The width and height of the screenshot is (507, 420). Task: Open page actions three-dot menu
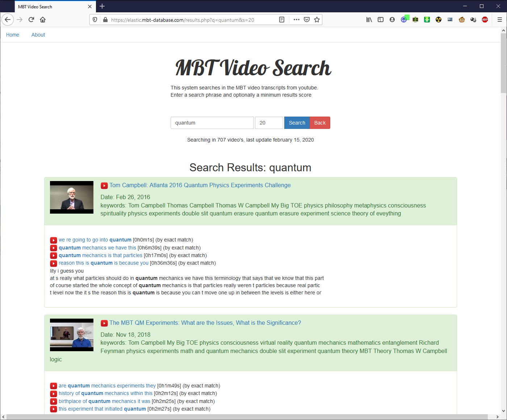(297, 20)
